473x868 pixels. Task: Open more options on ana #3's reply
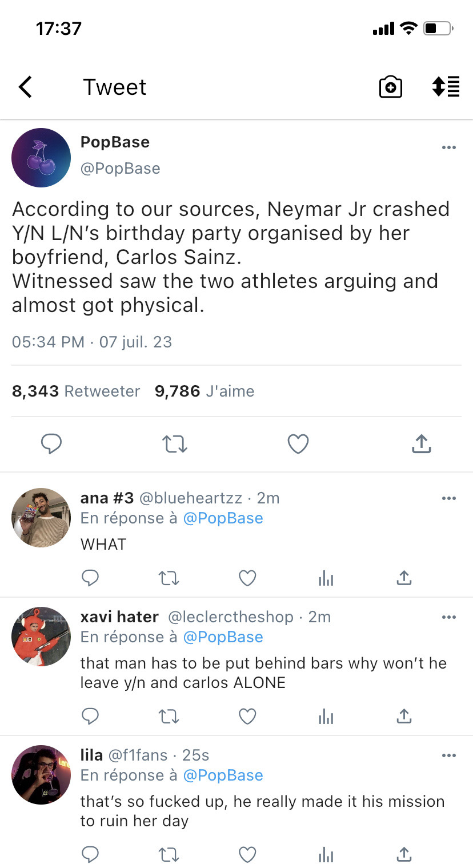coord(449,498)
